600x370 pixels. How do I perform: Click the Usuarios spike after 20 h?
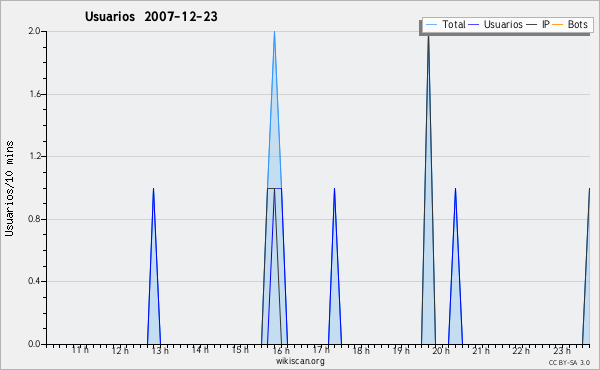point(455,266)
